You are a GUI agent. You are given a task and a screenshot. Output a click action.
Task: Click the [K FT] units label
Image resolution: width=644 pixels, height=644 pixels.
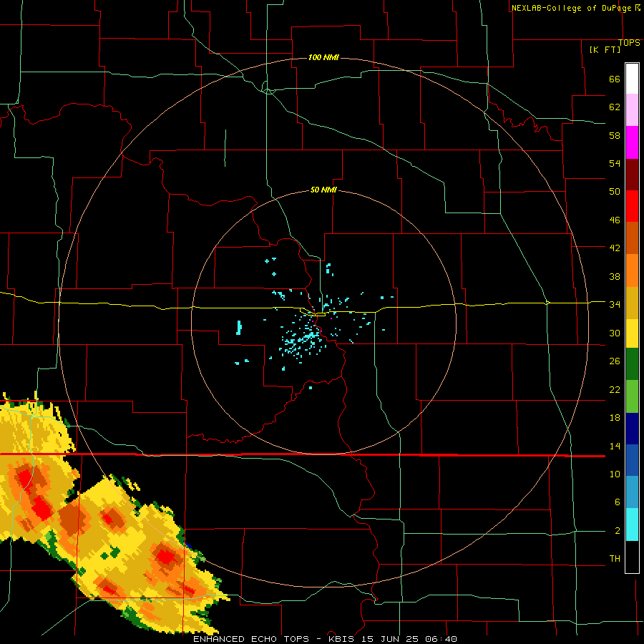pyautogui.click(x=605, y=49)
